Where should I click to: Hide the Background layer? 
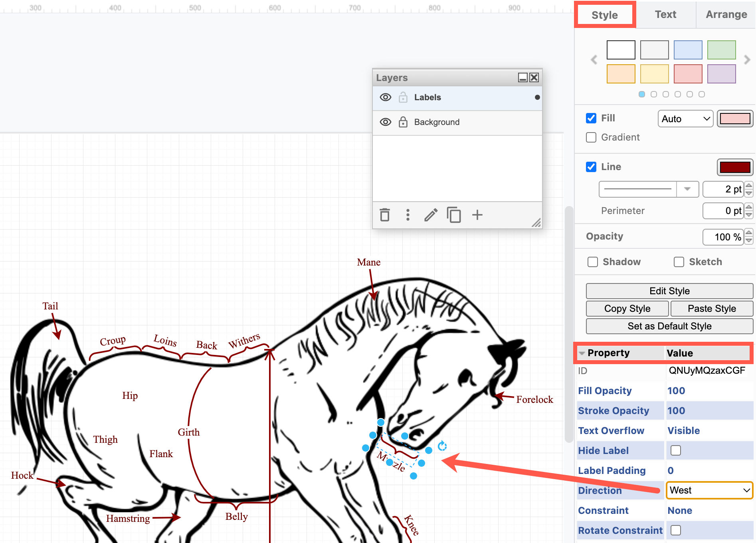point(385,122)
